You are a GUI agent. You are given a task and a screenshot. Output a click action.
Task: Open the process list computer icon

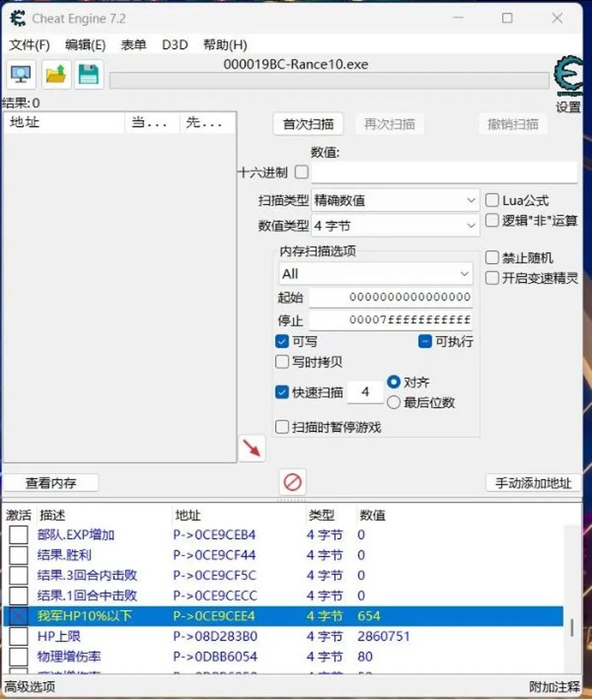tap(21, 74)
